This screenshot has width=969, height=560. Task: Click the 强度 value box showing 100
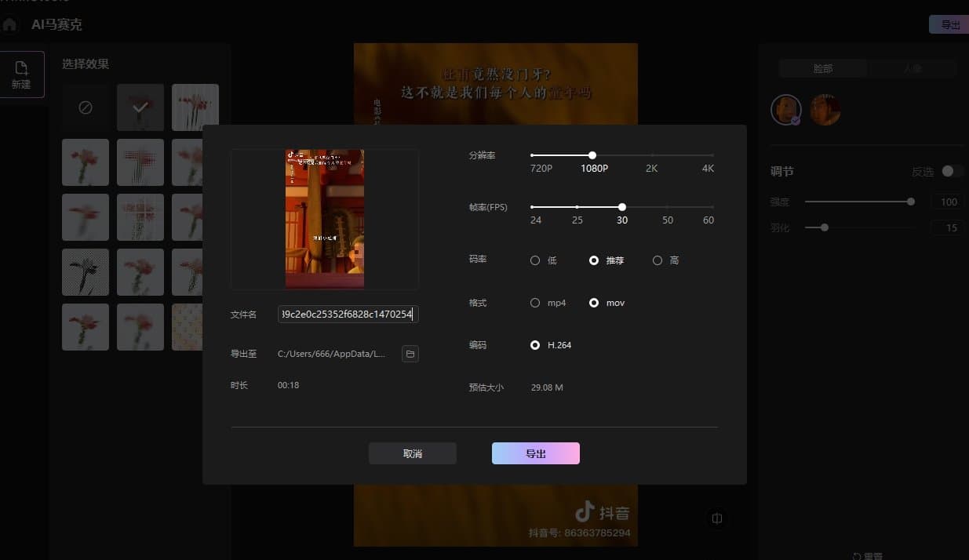947,202
